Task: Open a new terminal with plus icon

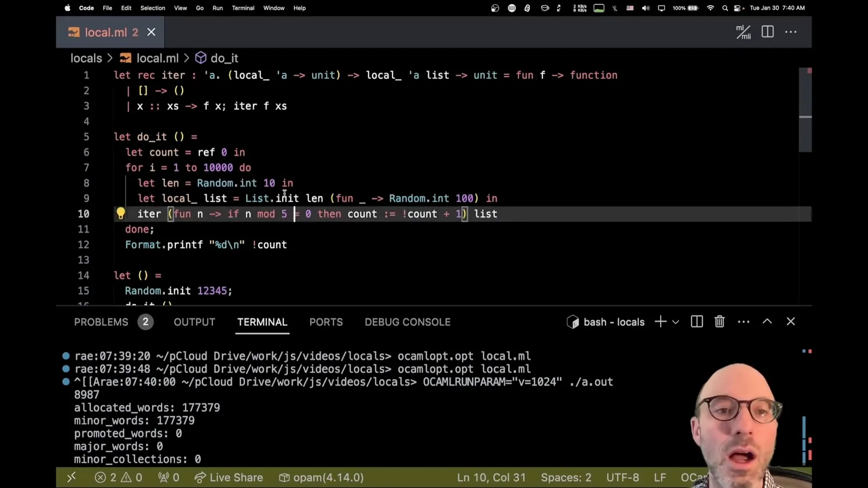Action: point(660,322)
